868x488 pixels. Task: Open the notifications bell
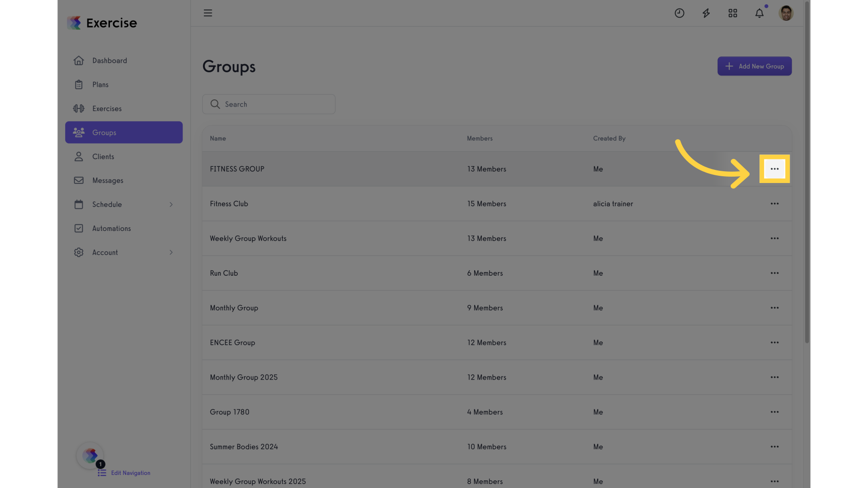[759, 13]
